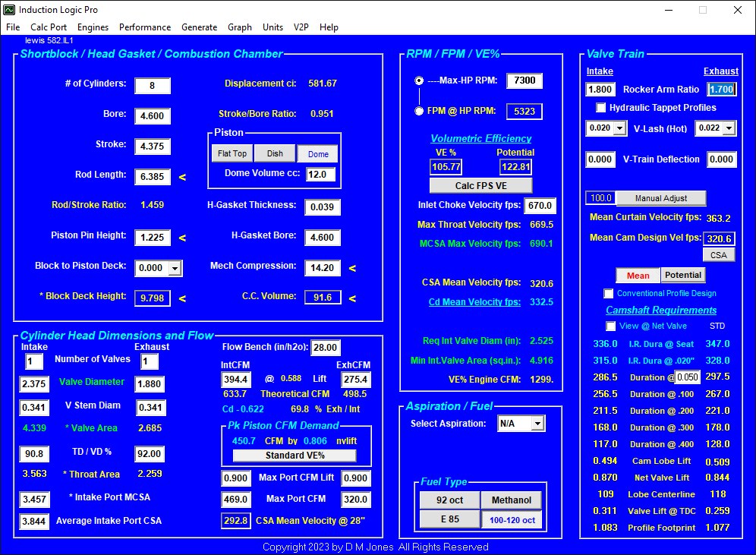Click the IntCFM 394.4 field

tap(236, 380)
